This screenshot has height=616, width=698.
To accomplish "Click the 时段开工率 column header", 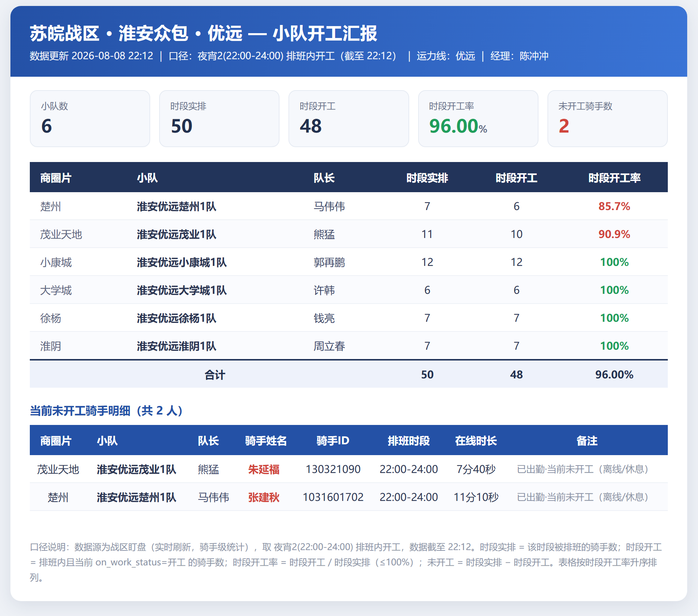I will (614, 178).
